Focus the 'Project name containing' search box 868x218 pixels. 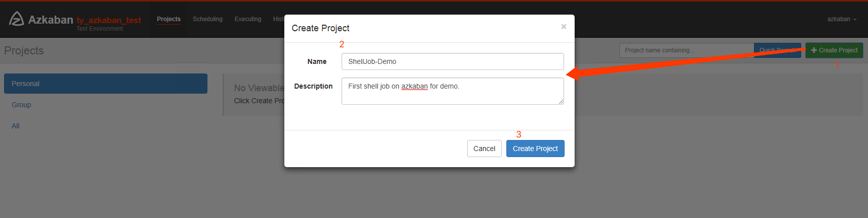coord(686,50)
